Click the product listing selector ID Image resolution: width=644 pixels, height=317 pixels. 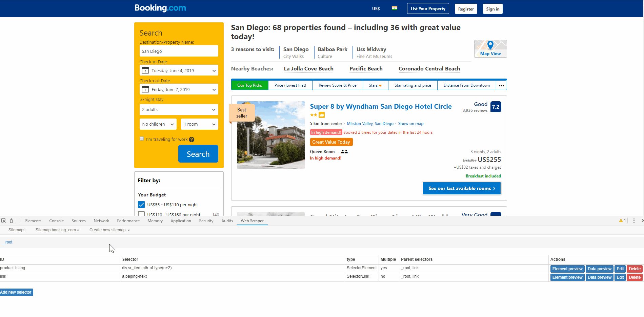click(13, 268)
